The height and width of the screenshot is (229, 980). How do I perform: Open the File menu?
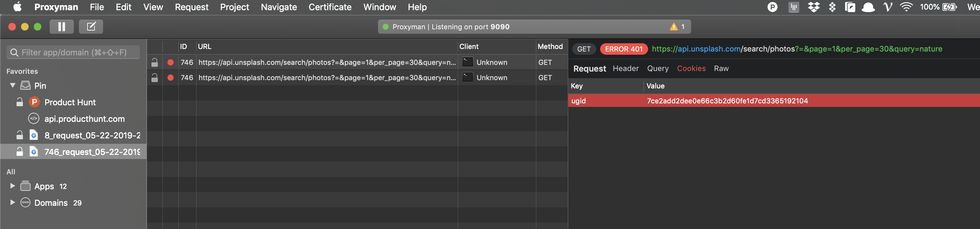(97, 7)
